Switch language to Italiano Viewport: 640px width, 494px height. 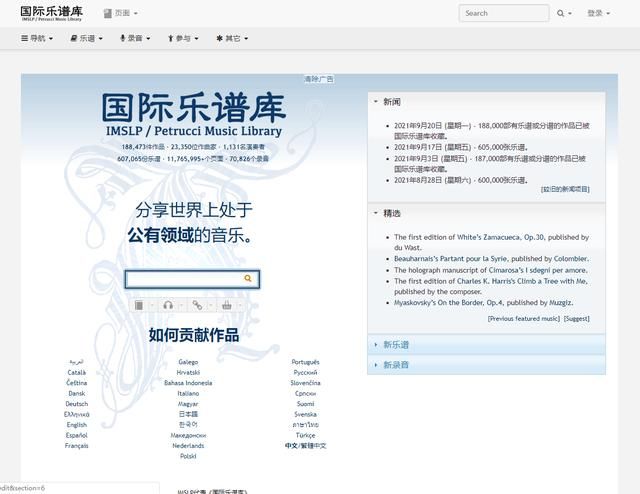[188, 394]
